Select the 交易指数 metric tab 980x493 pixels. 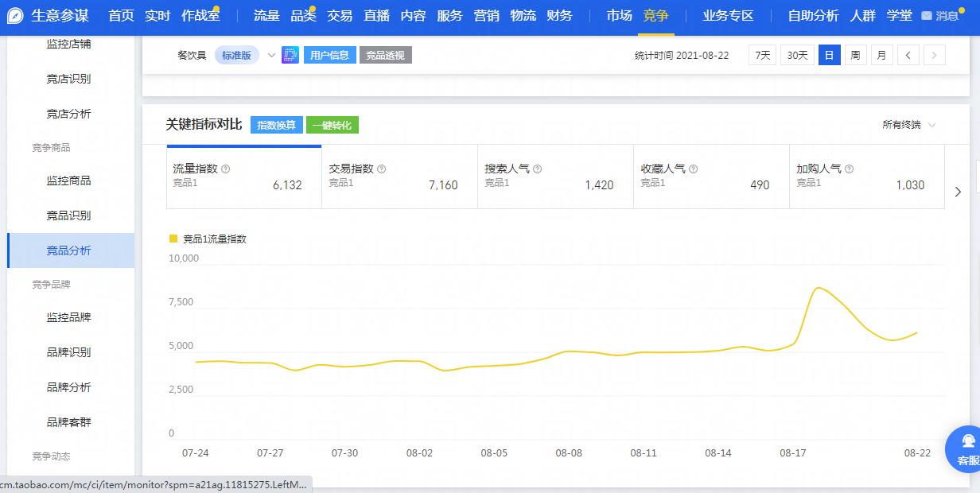(397, 177)
